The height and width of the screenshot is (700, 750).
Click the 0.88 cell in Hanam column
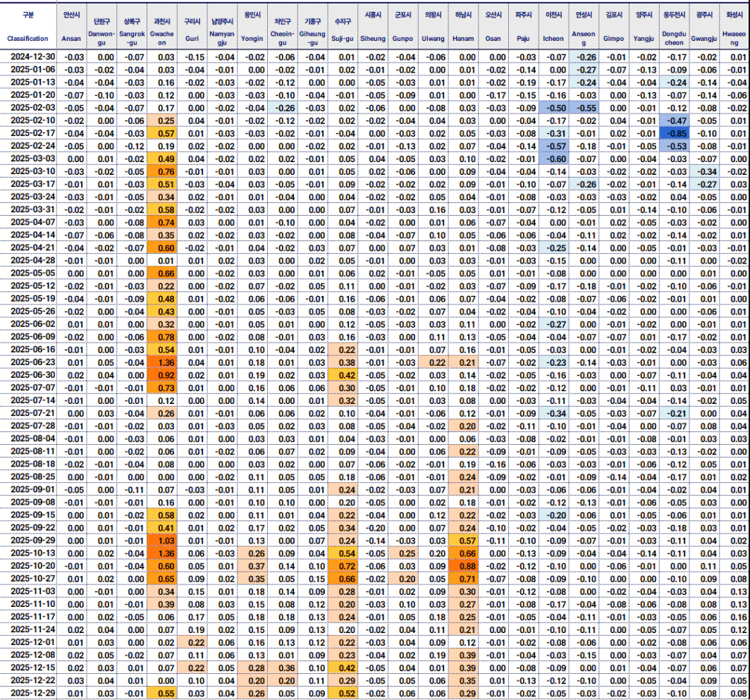click(x=465, y=566)
